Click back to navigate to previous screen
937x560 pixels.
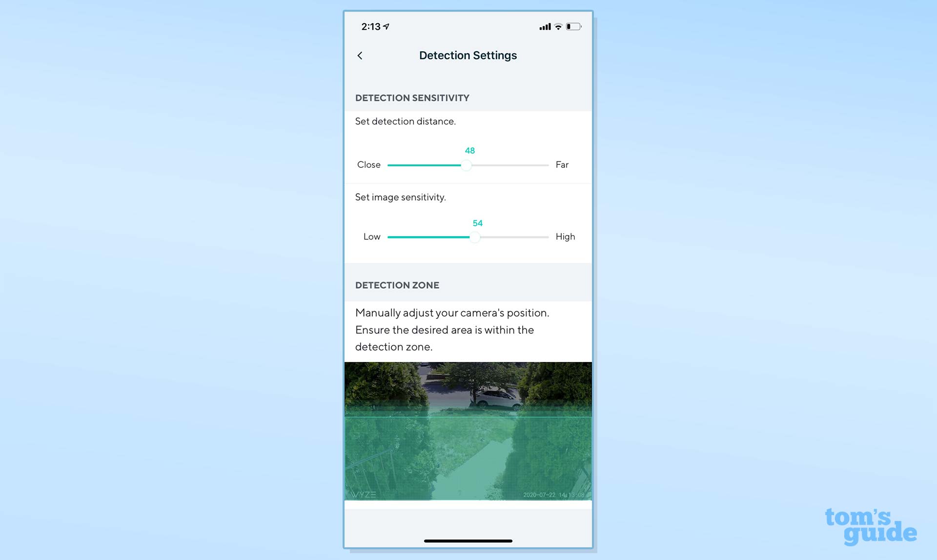[360, 55]
